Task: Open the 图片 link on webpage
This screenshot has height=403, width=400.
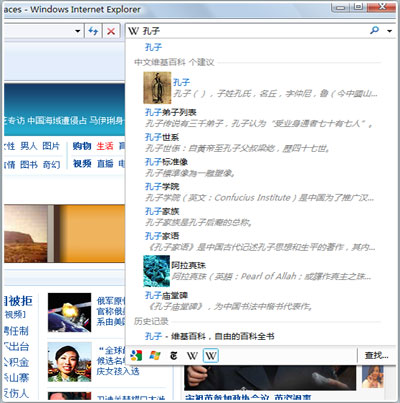Action: [x=51, y=146]
